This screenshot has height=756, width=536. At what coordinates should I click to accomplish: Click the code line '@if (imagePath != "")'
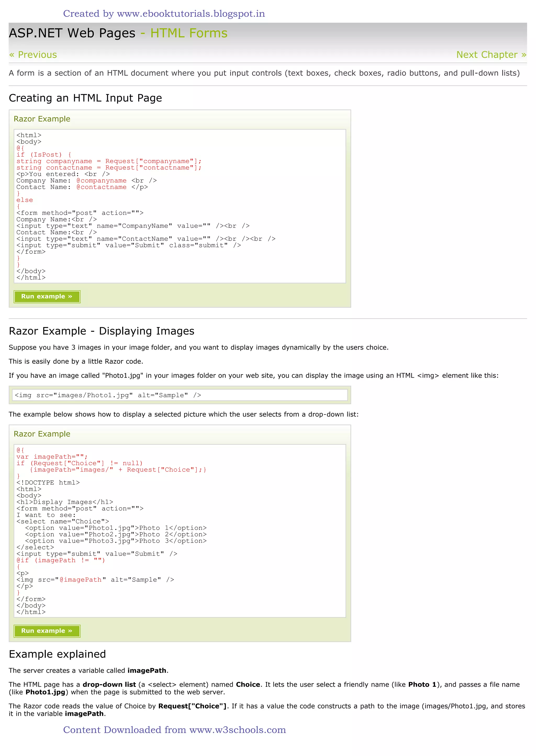pos(61,560)
